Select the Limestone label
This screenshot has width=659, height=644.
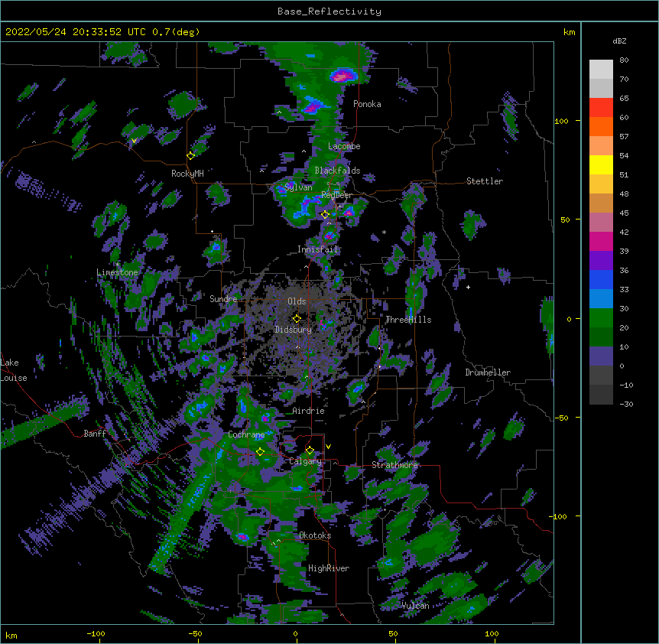click(x=117, y=272)
